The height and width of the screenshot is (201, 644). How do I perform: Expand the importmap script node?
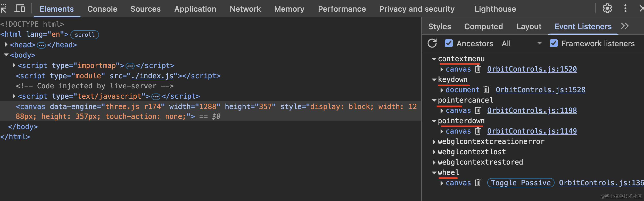(14, 65)
